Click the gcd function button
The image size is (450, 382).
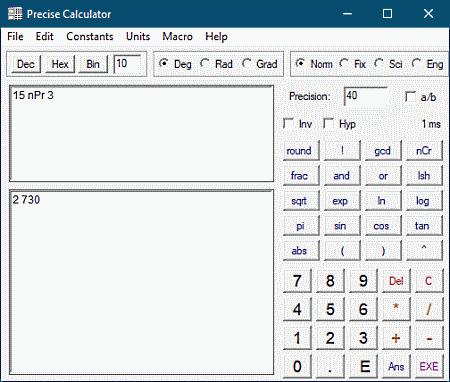[382, 151]
